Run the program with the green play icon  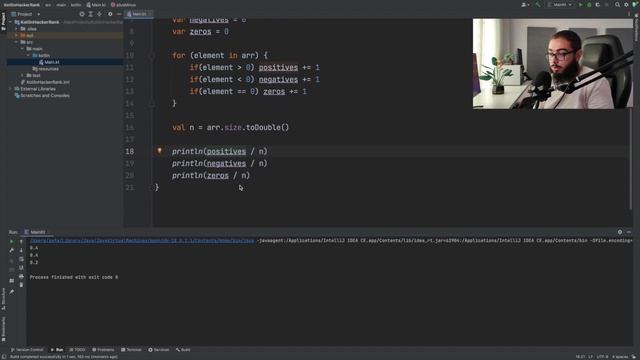581,5
